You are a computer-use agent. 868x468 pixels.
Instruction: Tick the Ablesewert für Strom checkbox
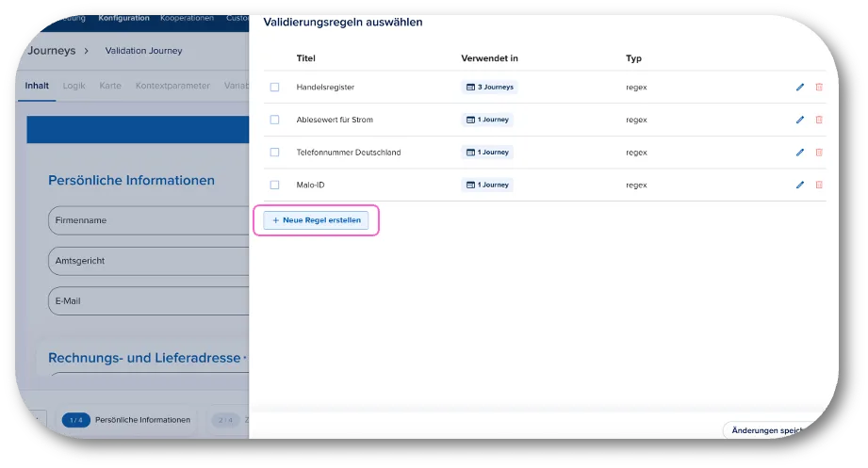tap(274, 120)
